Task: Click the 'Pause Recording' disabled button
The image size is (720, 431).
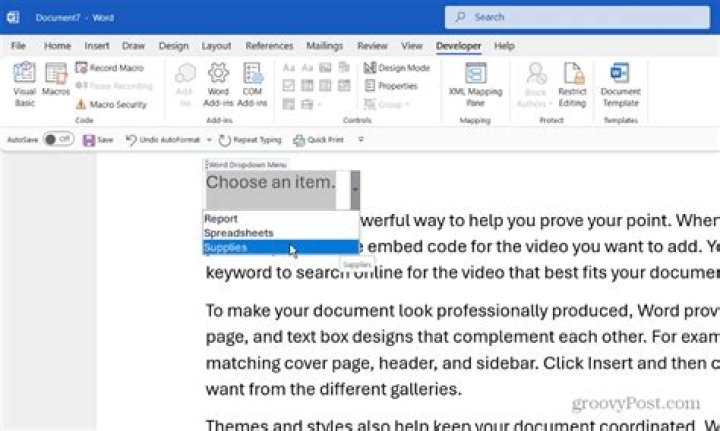Action: pyautogui.click(x=114, y=86)
